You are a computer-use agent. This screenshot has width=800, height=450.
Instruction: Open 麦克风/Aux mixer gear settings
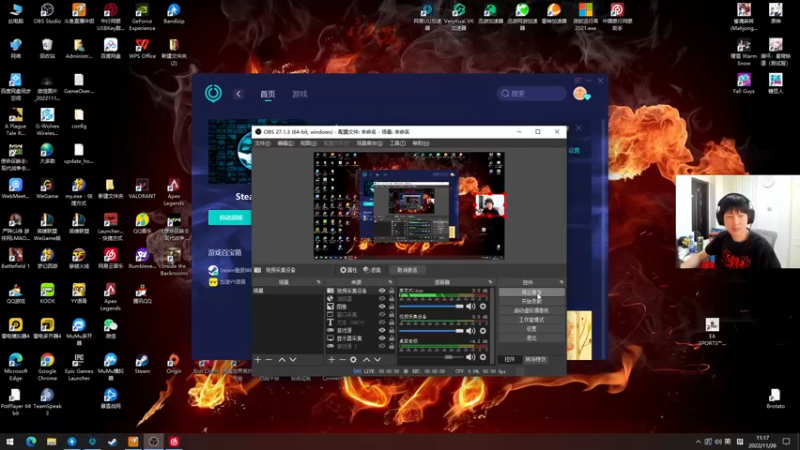(x=483, y=306)
